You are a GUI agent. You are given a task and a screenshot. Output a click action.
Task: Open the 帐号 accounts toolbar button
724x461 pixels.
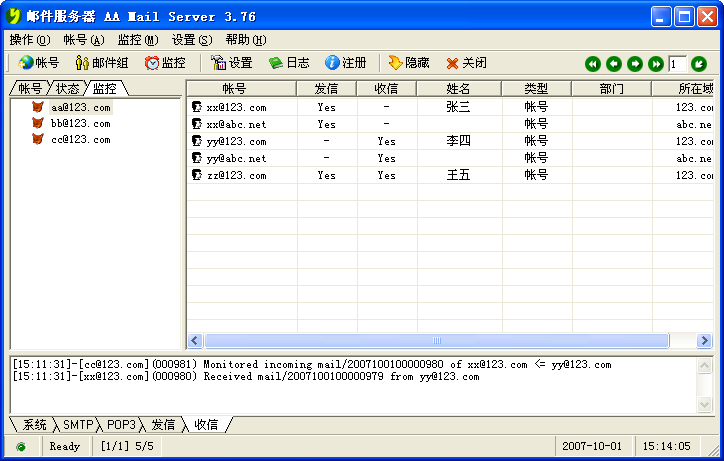click(39, 63)
